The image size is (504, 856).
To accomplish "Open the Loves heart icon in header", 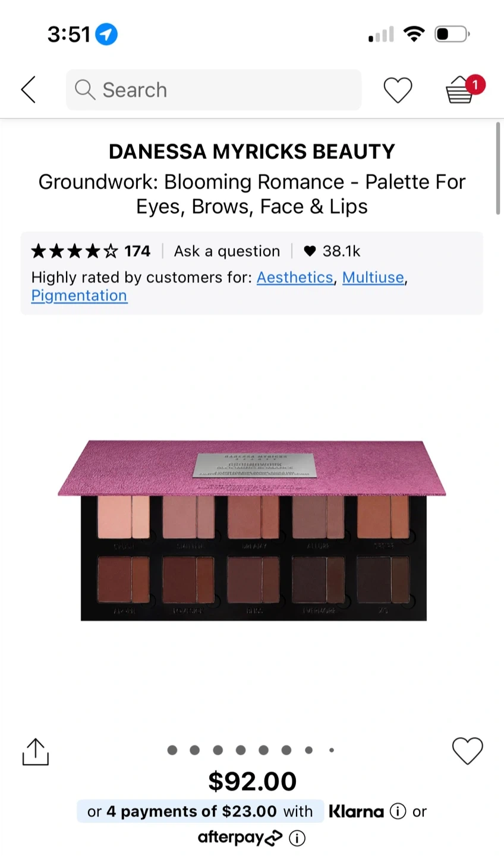I will point(398,90).
